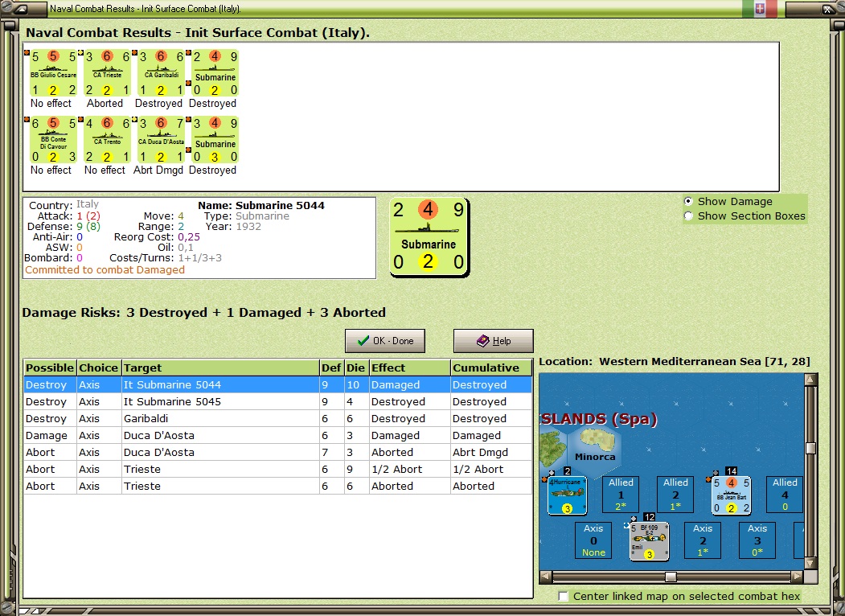Click the map vertical scrollbar thumb
The image size is (845, 616).
point(810,449)
